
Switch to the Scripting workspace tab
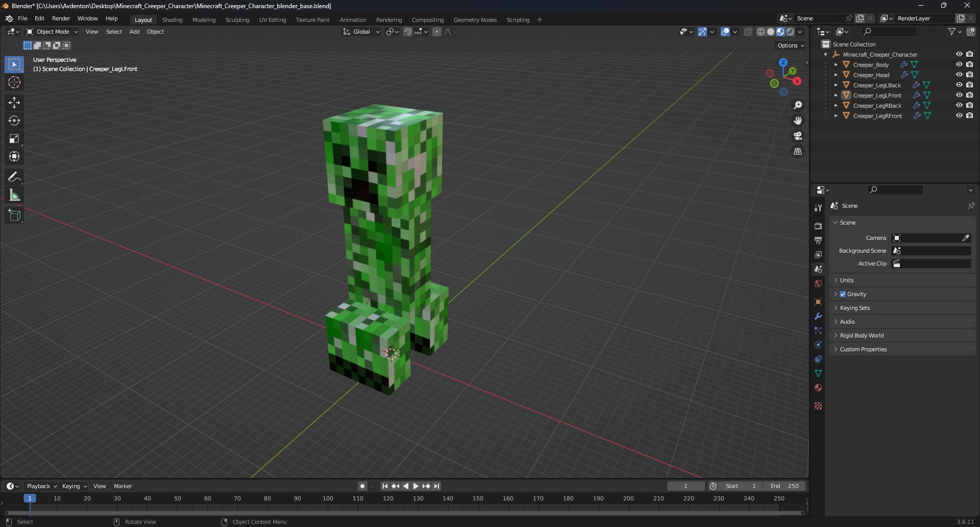pyautogui.click(x=518, y=20)
